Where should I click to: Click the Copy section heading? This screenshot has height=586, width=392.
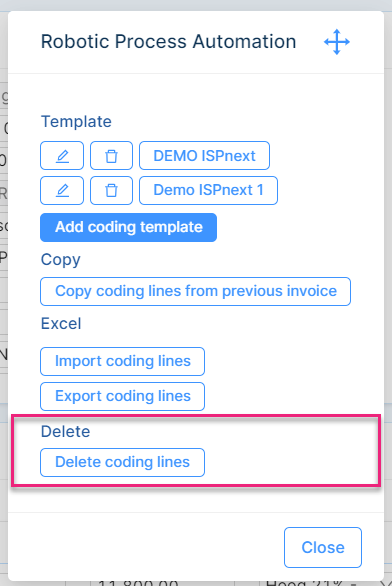61,260
